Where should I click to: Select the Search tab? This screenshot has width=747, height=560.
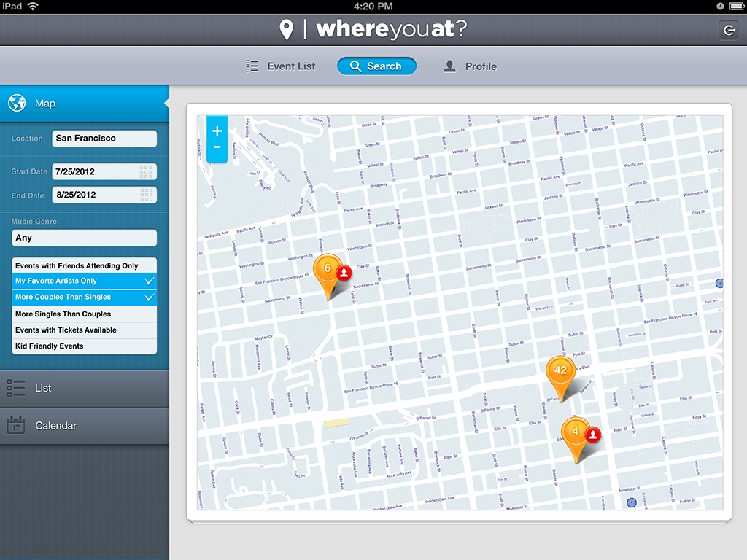[377, 66]
